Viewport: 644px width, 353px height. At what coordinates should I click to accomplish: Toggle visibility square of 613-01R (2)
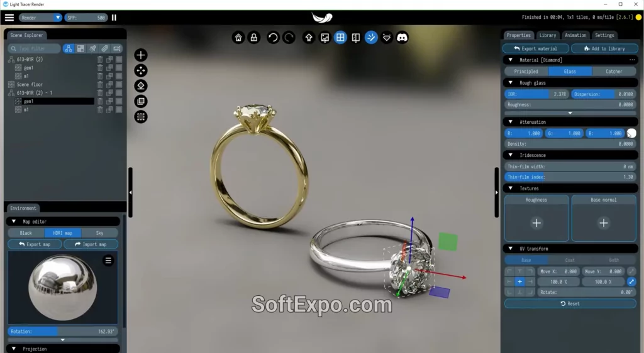pos(119,60)
